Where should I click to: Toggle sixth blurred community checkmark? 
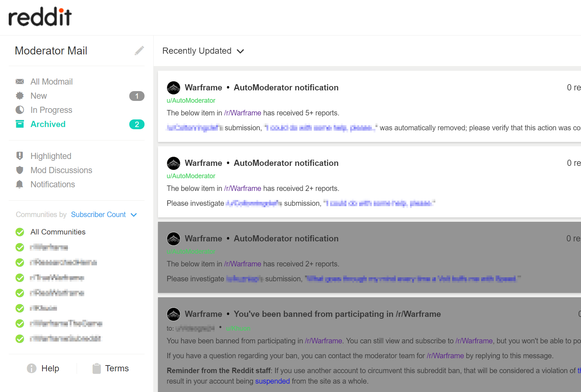[x=20, y=323]
